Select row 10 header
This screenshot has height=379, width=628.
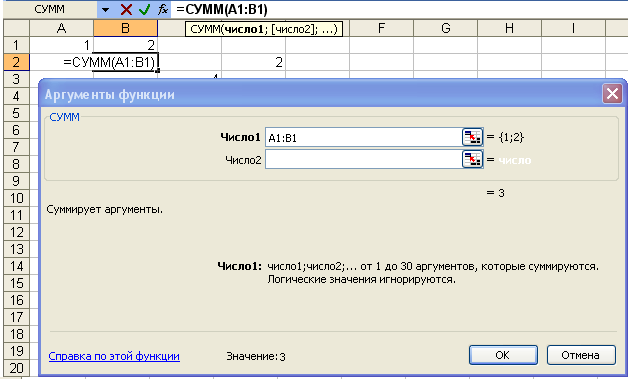[16, 198]
